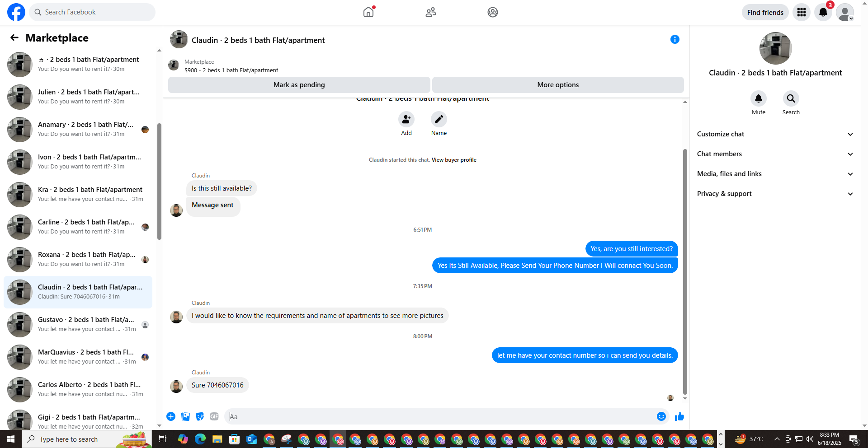Open more actions plus icon in composer
This screenshot has height=448, width=868.
coord(171,416)
